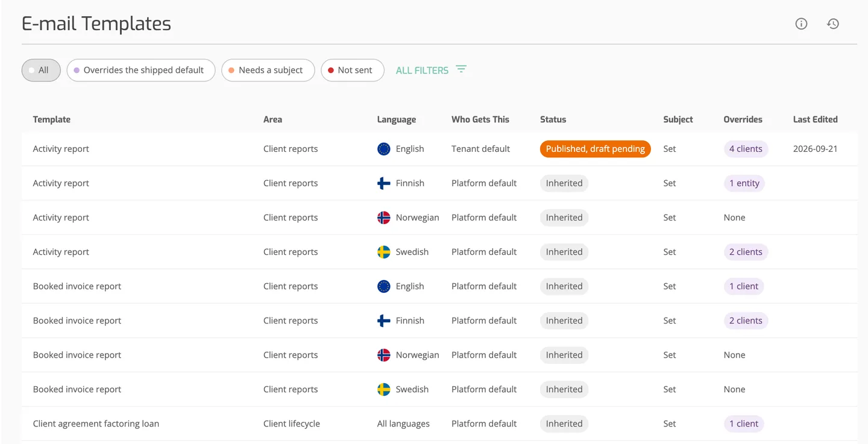
Task: Click None overrides in Booked invoice Swedish row
Action: click(x=734, y=389)
